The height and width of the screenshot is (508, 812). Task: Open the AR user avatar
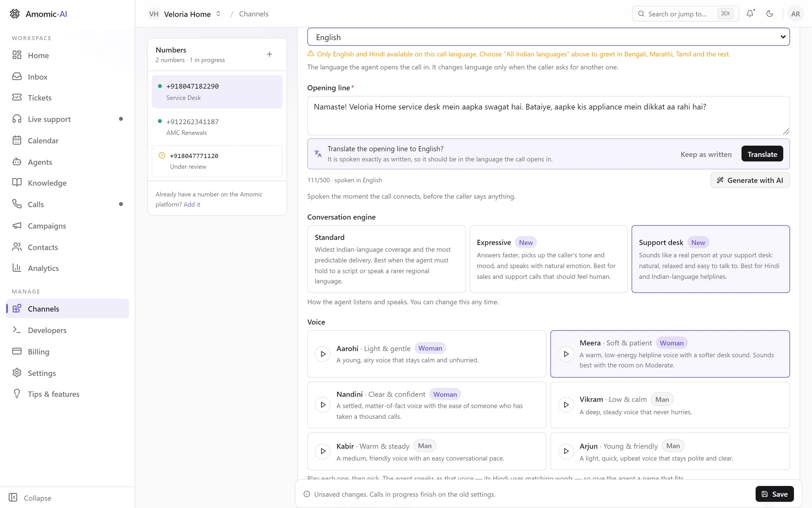(795, 14)
